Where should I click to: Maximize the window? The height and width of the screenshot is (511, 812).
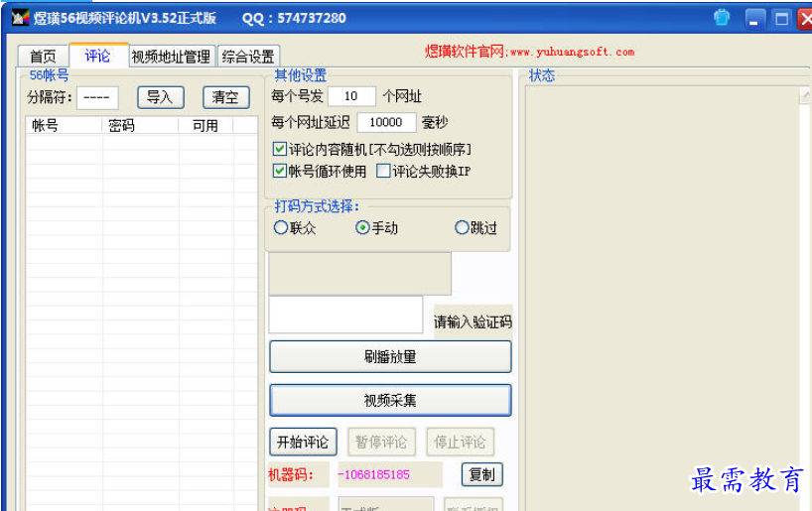[781, 19]
